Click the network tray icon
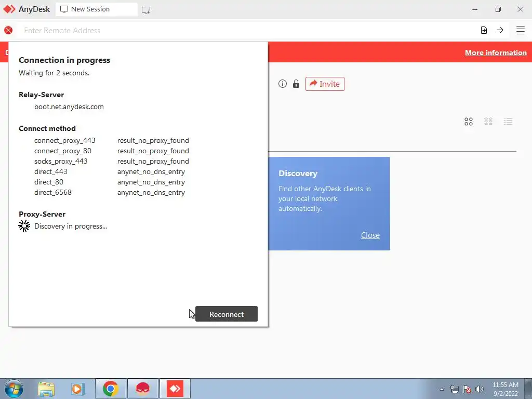The height and width of the screenshot is (399, 532). [454, 389]
